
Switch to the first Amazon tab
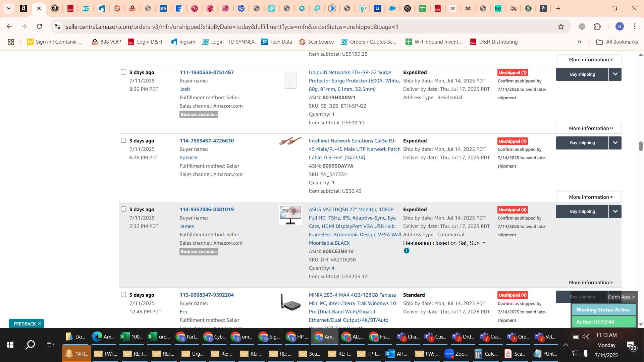click(x=23, y=8)
